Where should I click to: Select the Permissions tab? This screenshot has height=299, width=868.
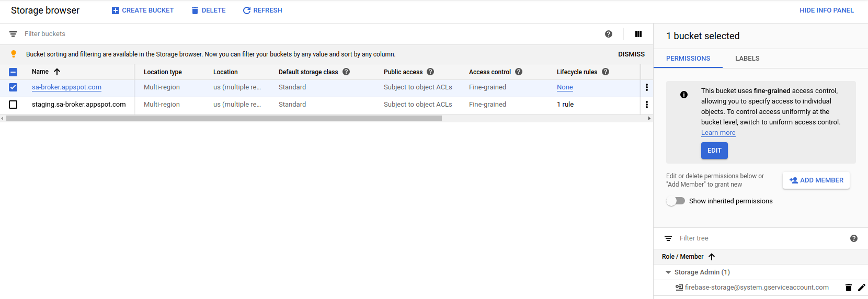click(x=688, y=59)
